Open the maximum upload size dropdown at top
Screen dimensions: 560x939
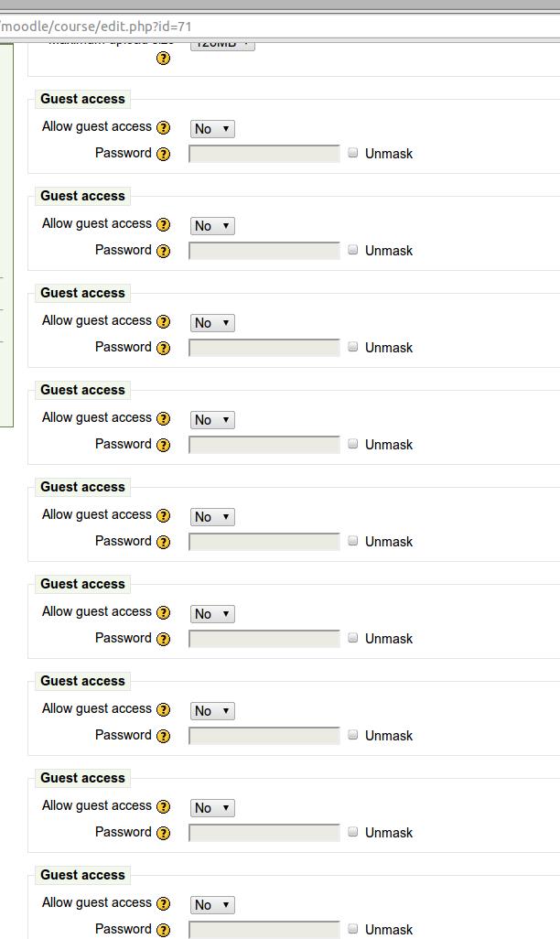tap(222, 46)
